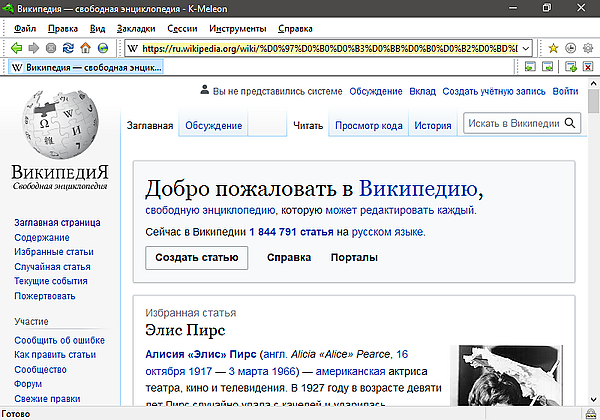Open the Закладки menu

[x=136, y=29]
